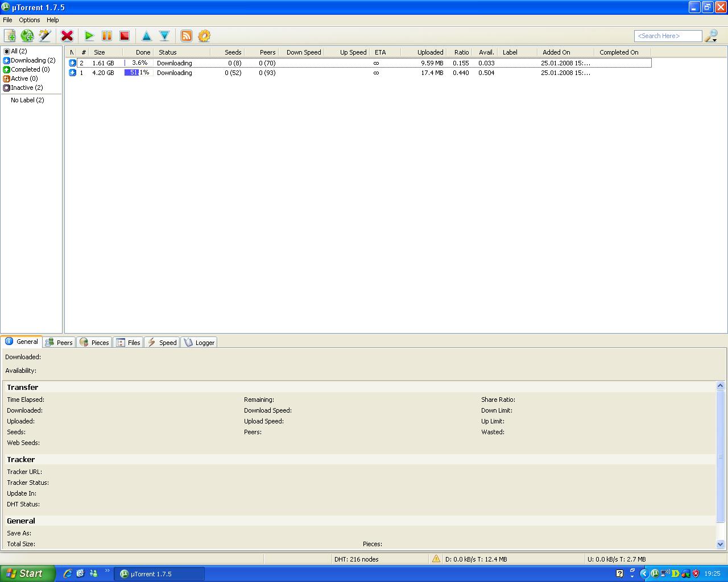Sort by the Status column header
Viewport: 728px width, 582px height.
point(182,52)
